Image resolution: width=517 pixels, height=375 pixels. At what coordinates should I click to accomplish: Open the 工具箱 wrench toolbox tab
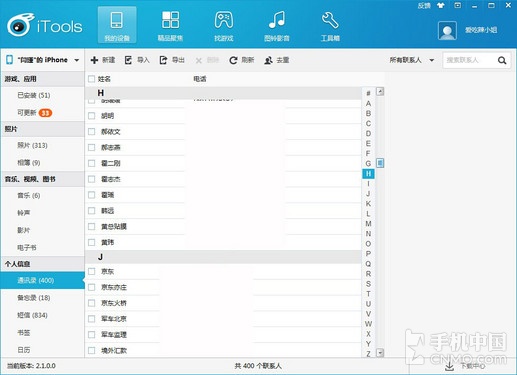point(330,25)
